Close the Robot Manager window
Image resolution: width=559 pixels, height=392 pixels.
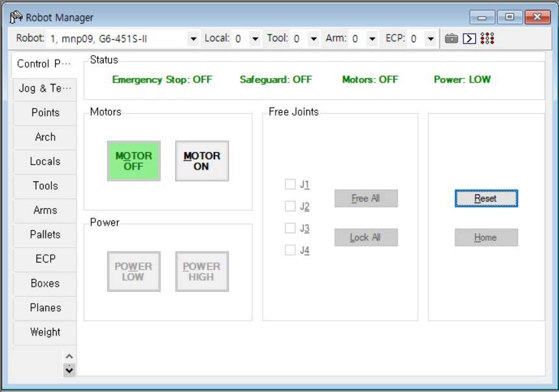coord(538,17)
